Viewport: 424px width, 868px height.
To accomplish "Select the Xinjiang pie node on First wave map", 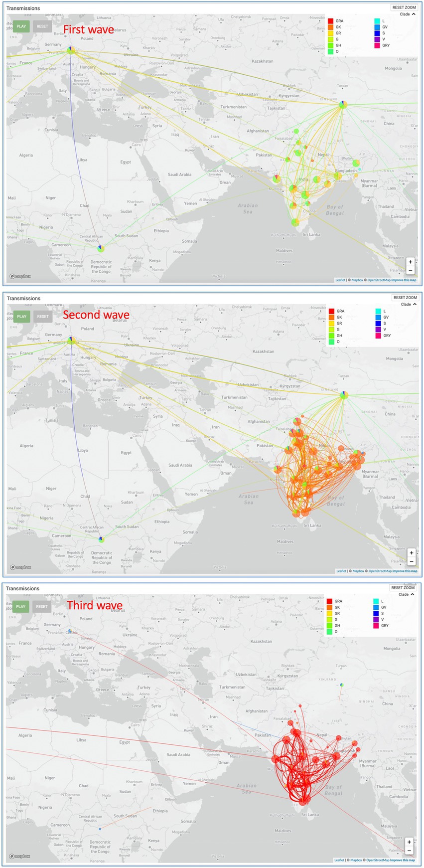I will tap(343, 105).
